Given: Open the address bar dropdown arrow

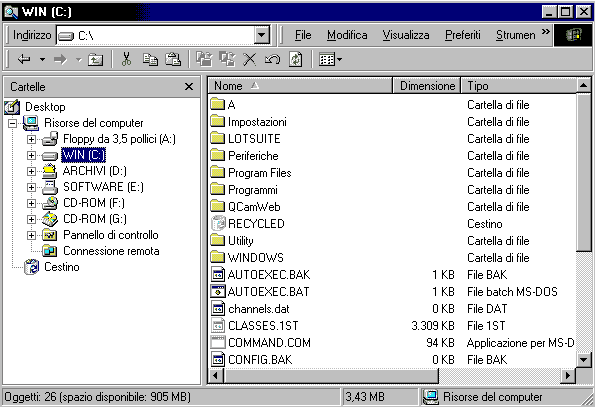Looking at the screenshot, I should [x=261, y=35].
